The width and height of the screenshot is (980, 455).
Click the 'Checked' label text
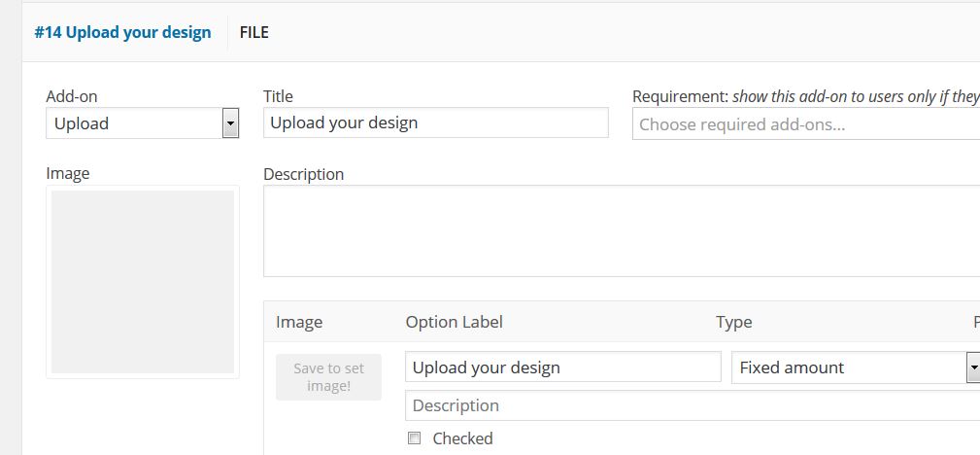(462, 438)
